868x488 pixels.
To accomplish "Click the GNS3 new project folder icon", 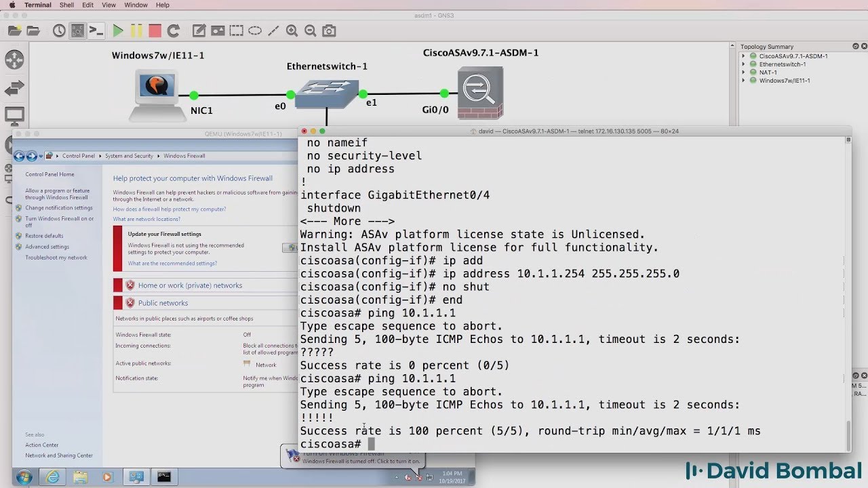I will coord(14,30).
